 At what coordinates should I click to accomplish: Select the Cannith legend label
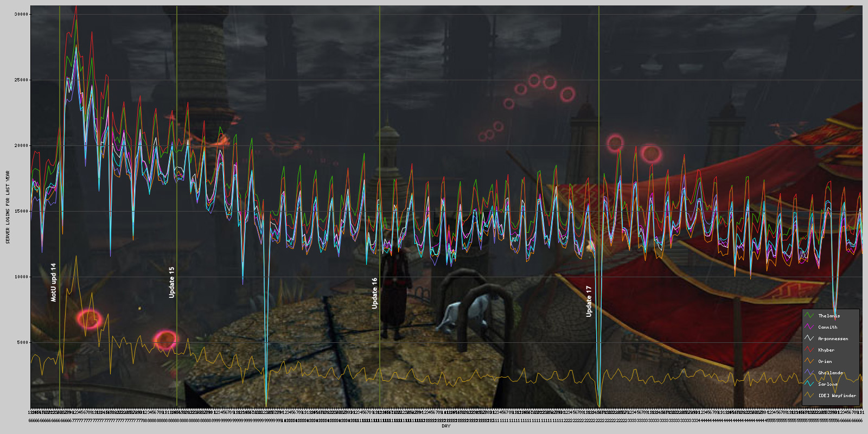click(828, 327)
